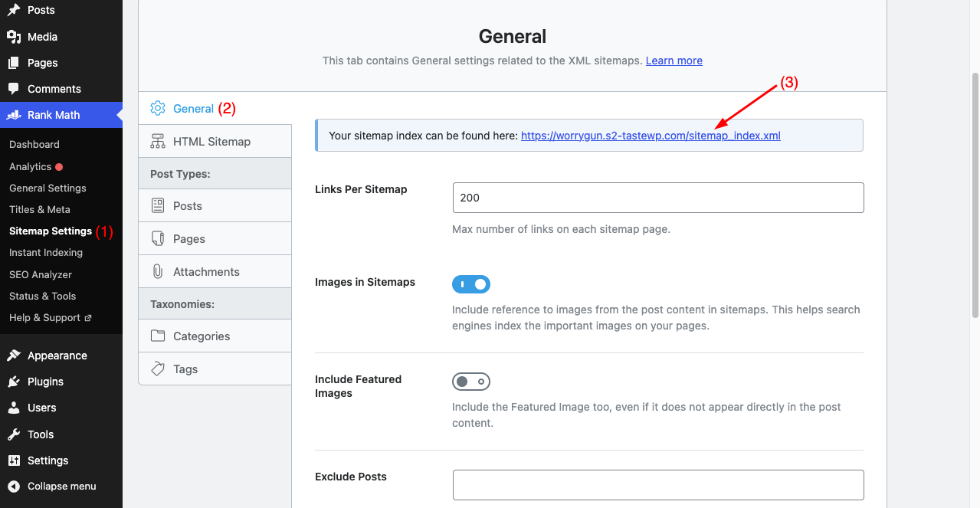Viewport: 980px width, 508px height.
Task: Open the Plugins menu label
Action: click(x=45, y=382)
